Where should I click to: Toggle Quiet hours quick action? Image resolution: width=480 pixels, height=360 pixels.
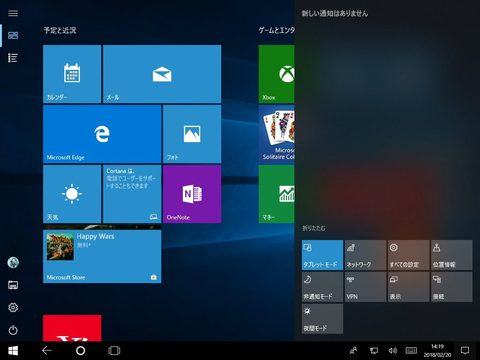pos(322,287)
